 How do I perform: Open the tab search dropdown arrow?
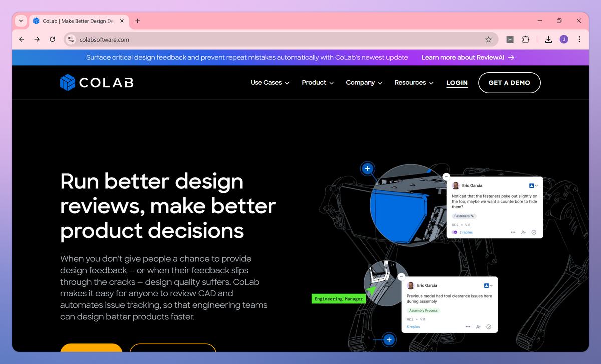pos(21,21)
